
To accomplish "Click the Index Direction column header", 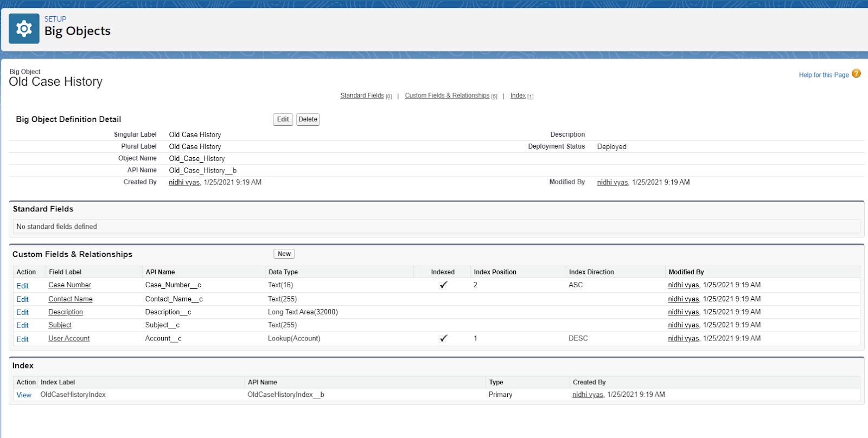I will point(591,272).
